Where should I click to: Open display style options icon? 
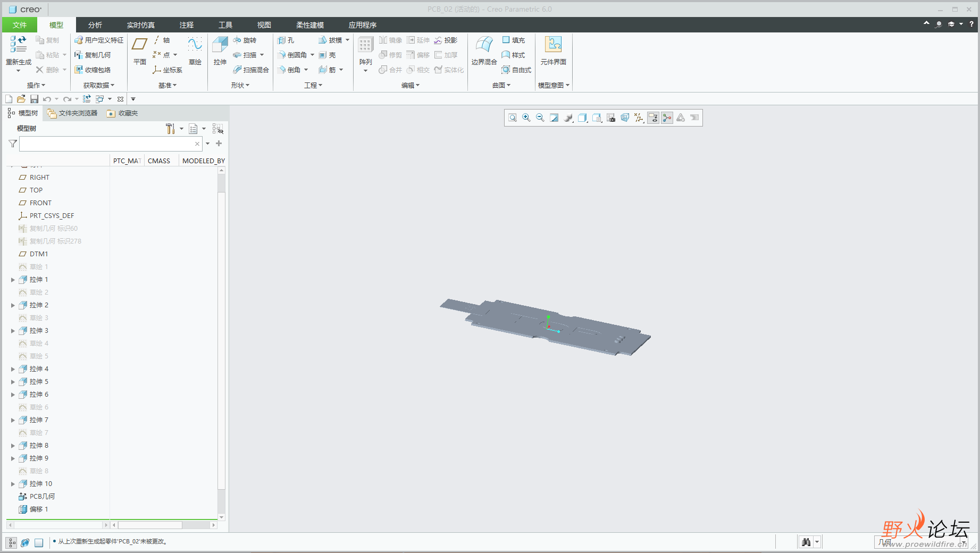tap(582, 118)
